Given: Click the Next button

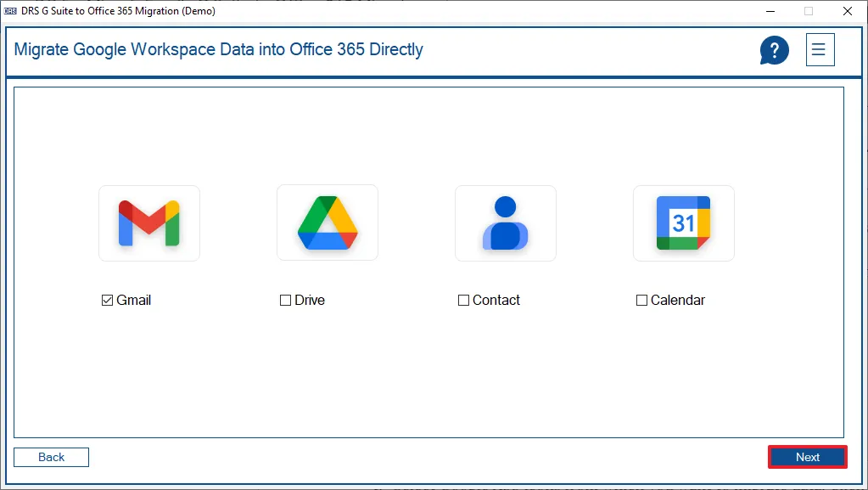Looking at the screenshot, I should click(808, 457).
